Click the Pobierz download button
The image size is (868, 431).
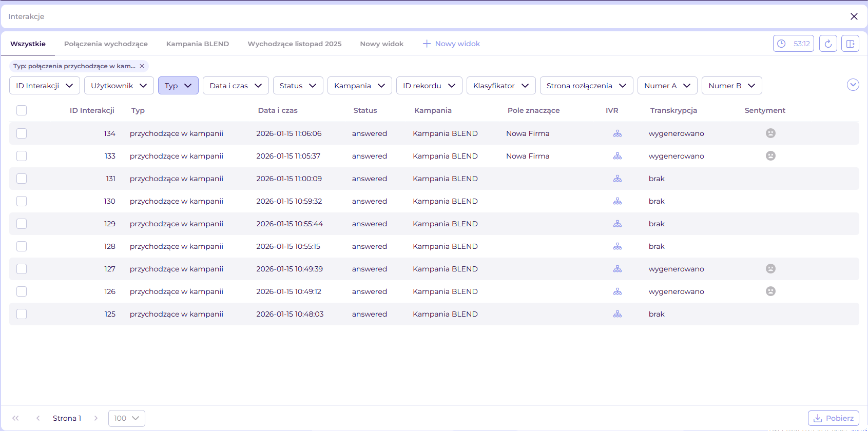833,418
